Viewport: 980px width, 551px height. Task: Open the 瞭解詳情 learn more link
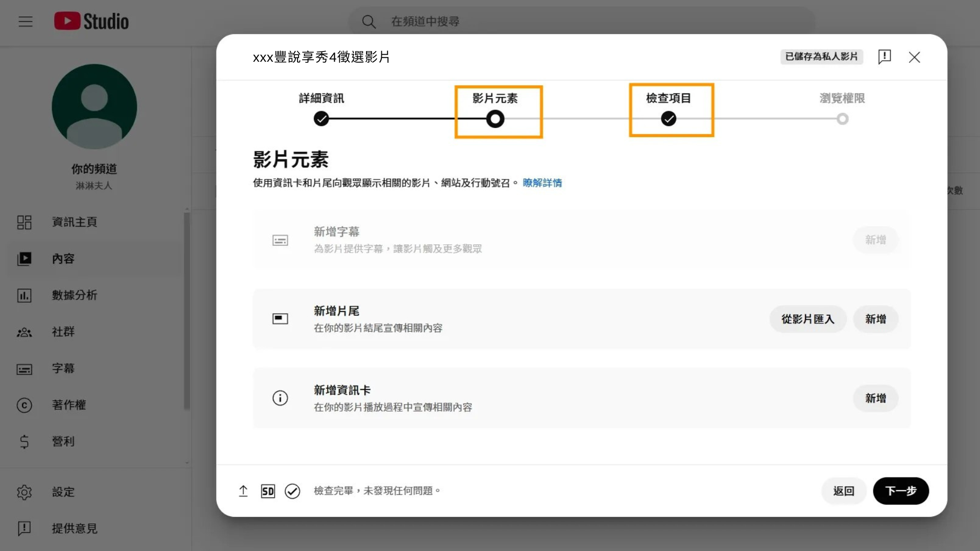pos(542,183)
